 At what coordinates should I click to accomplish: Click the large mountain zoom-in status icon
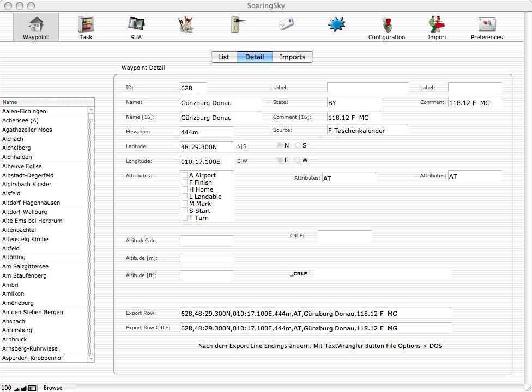point(23,388)
